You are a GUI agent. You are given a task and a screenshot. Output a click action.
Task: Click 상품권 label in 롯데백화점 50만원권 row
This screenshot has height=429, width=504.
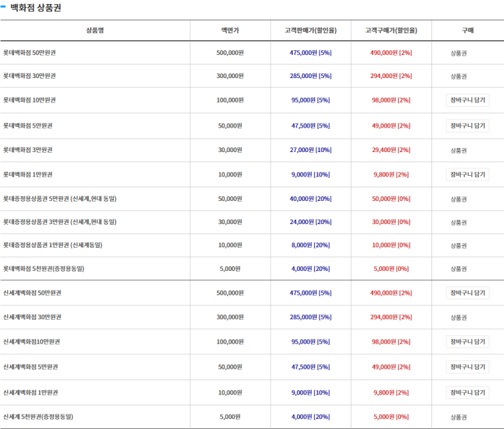pyautogui.click(x=459, y=53)
